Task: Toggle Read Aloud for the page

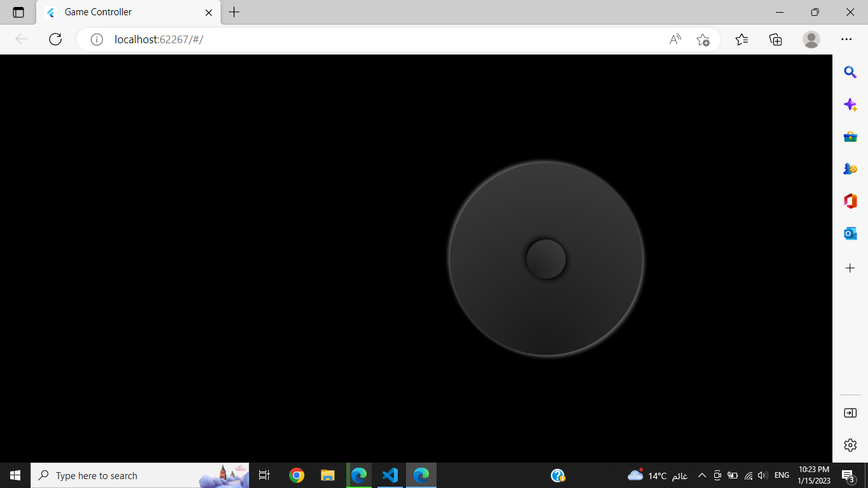Action: pos(674,39)
